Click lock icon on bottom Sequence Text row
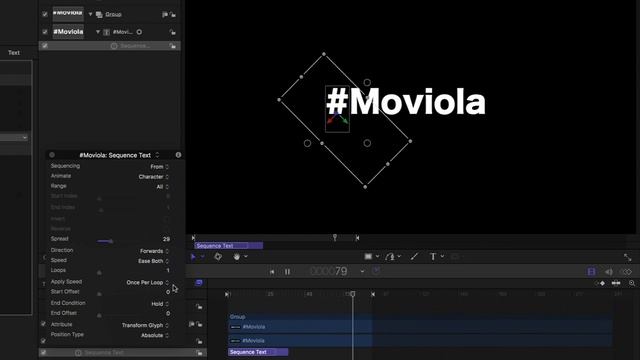 199,353
